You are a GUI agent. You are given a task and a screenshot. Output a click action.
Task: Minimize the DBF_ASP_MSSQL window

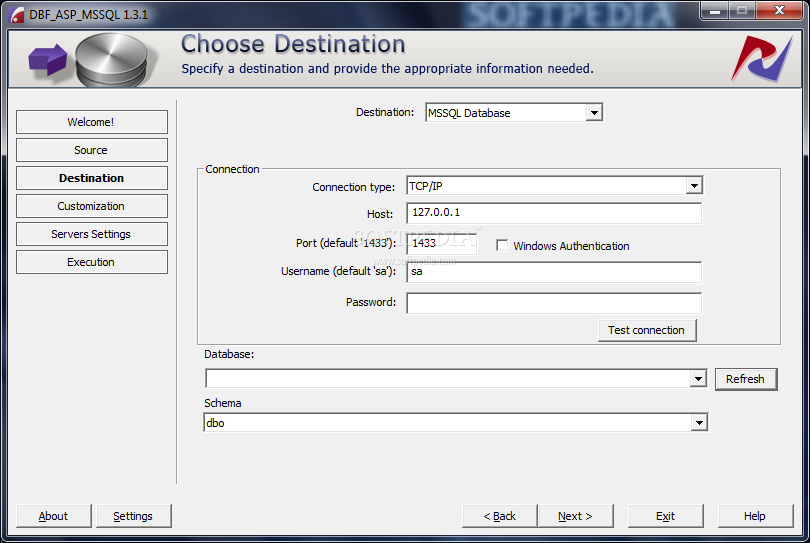click(715, 10)
